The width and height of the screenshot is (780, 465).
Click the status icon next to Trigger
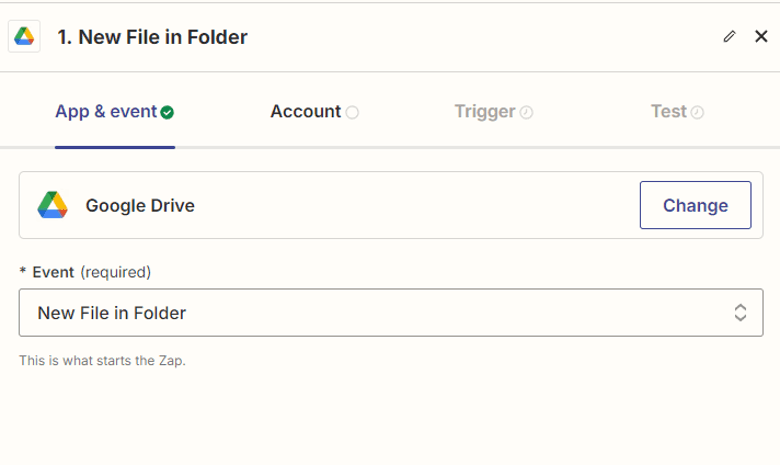coord(526,112)
